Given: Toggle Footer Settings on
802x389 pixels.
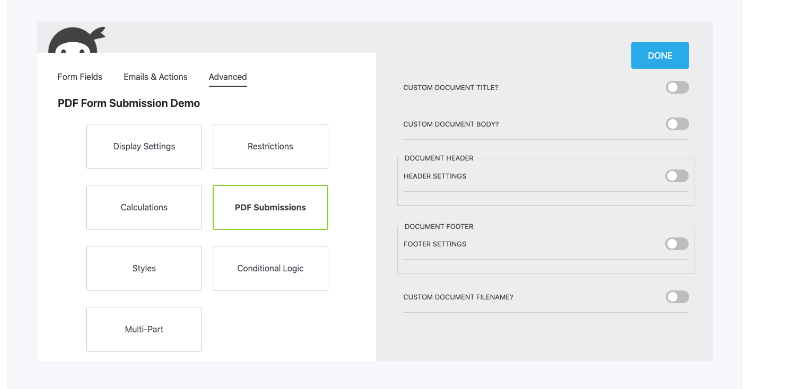Looking at the screenshot, I should point(677,244).
